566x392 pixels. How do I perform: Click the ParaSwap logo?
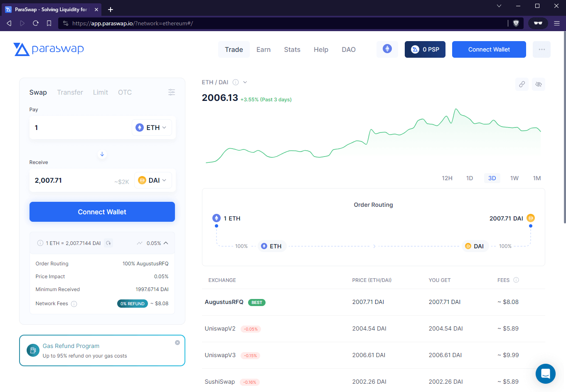point(49,49)
